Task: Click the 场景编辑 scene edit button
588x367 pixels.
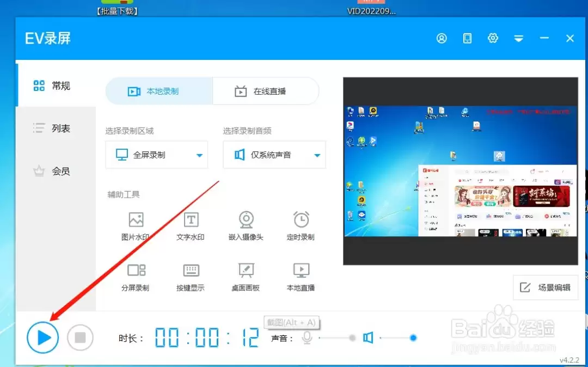Action: (x=546, y=288)
